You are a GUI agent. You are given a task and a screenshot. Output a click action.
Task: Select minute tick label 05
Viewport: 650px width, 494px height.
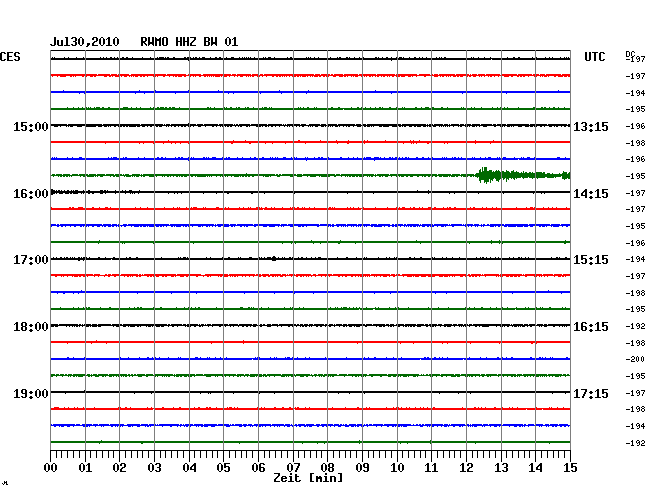click(x=223, y=467)
